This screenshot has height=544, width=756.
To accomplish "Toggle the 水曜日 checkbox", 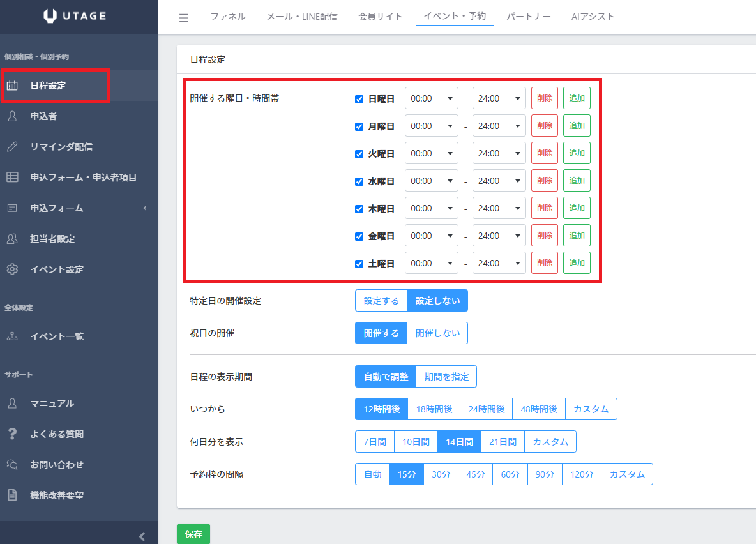I will 359,181.
